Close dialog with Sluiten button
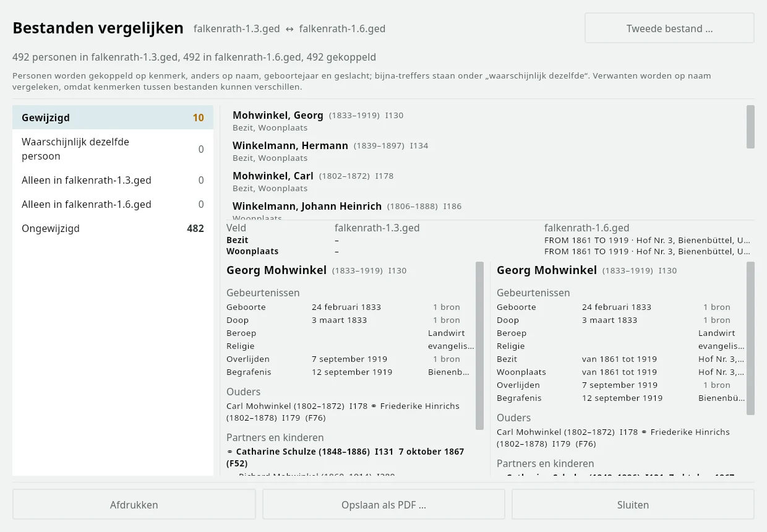 pyautogui.click(x=633, y=505)
